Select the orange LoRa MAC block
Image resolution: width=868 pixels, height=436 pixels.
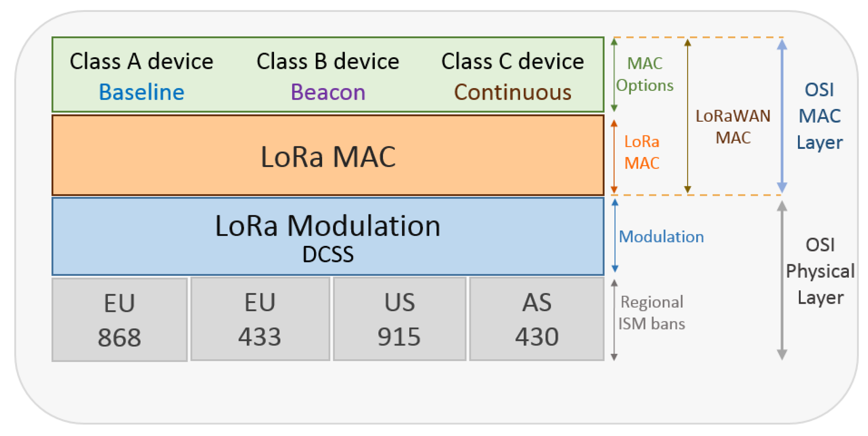point(328,156)
